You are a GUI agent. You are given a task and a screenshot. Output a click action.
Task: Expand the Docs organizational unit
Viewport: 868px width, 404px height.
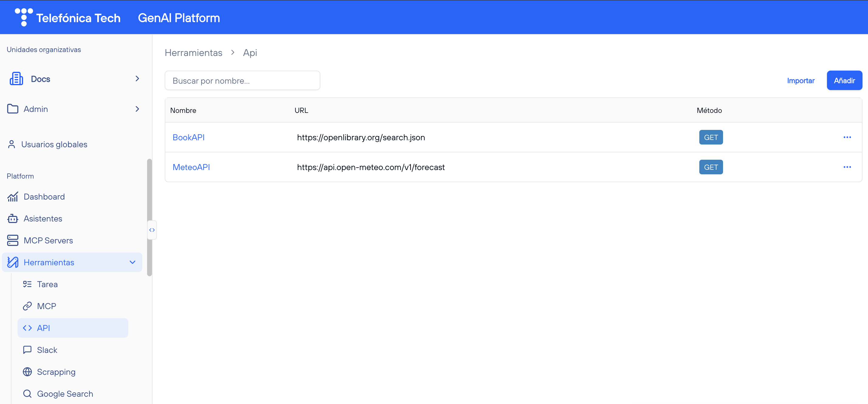click(137, 78)
